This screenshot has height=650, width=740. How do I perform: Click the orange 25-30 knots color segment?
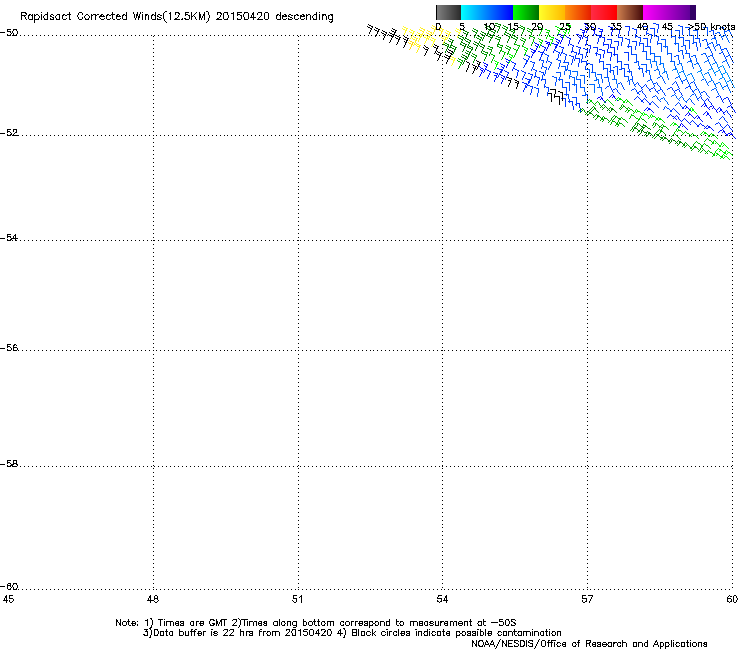pos(578,12)
